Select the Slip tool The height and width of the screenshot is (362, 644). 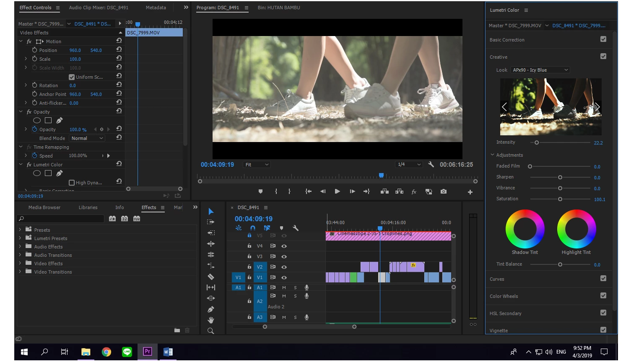(x=211, y=287)
